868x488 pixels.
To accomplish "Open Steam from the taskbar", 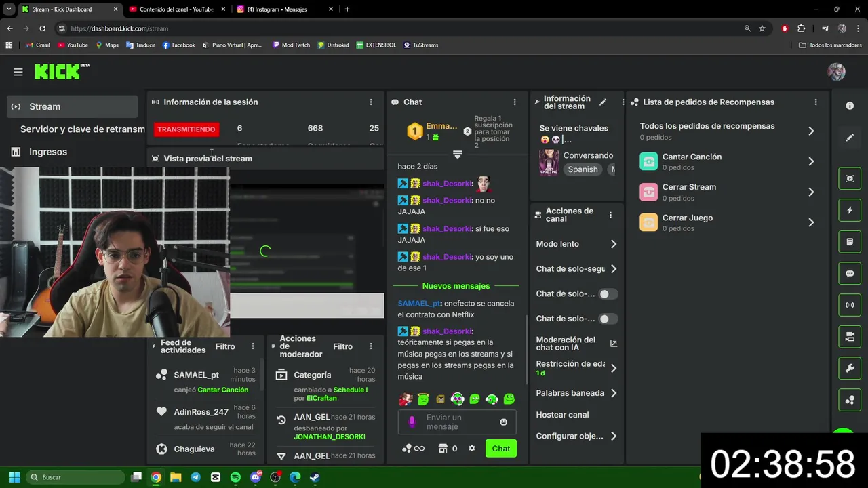I will [x=315, y=477].
